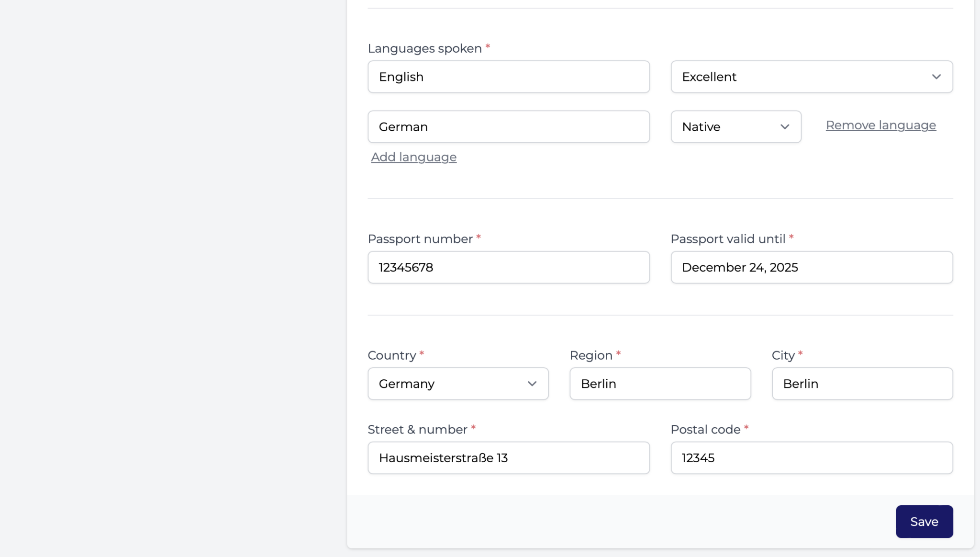Viewport: 980px width, 557px height.
Task: Click the Street & number label
Action: (417, 430)
